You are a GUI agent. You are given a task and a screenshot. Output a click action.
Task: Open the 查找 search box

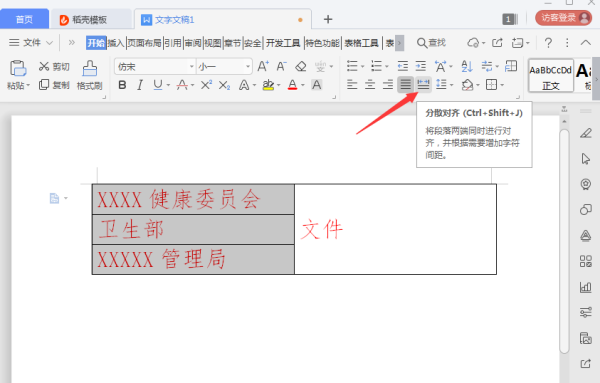pos(432,42)
